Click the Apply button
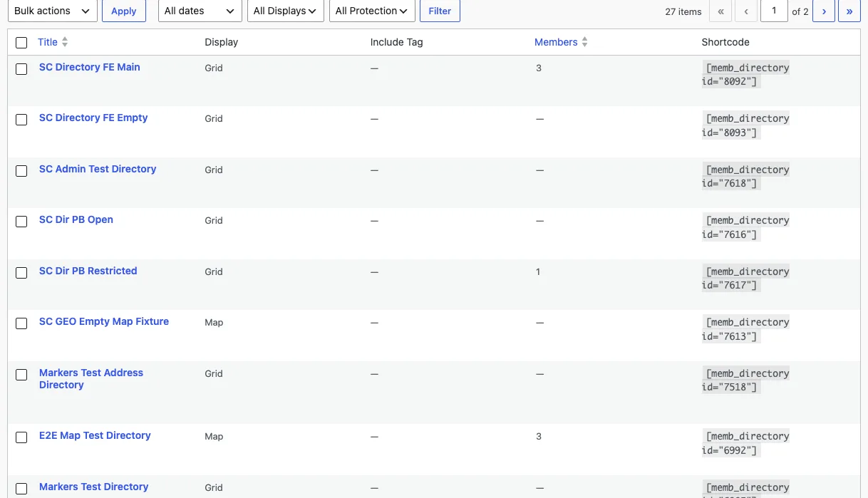868x498 pixels. point(124,11)
